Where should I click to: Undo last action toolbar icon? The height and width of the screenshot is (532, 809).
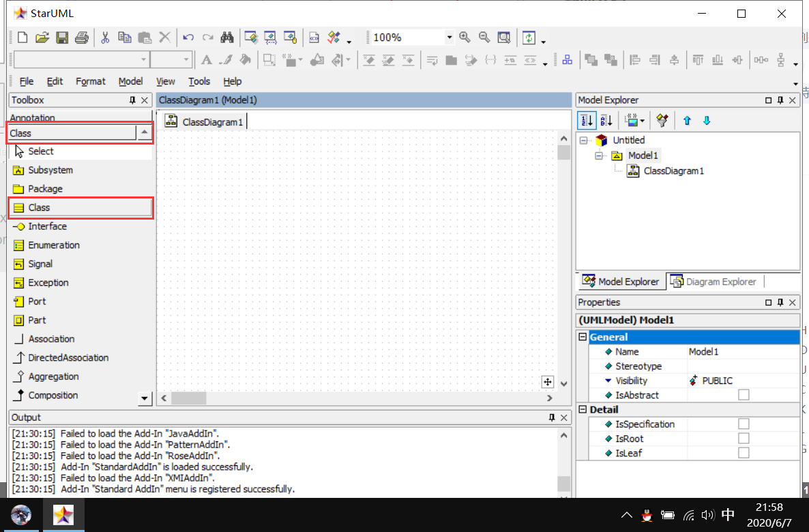188,38
